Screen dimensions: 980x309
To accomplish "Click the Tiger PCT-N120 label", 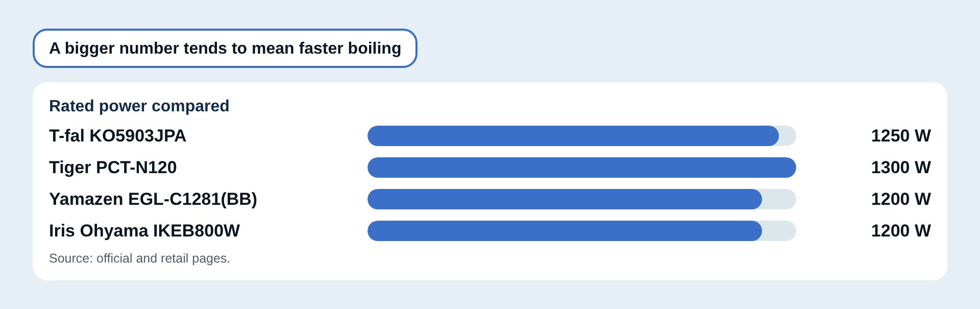I will [x=113, y=168].
